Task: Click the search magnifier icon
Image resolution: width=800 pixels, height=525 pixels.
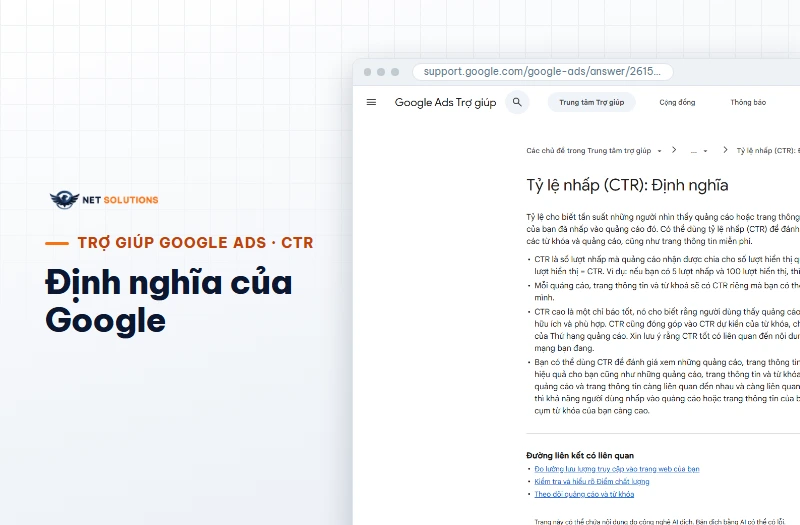Action: pos(517,102)
